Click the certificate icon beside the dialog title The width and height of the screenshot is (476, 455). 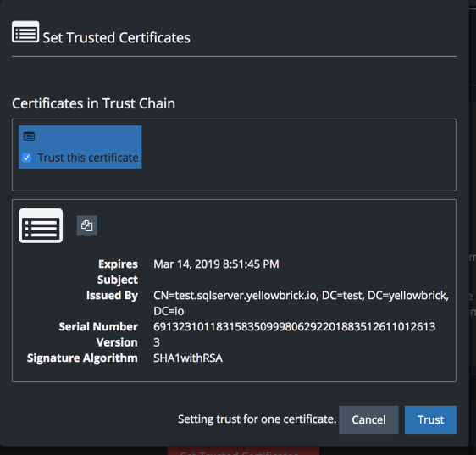tap(25, 32)
